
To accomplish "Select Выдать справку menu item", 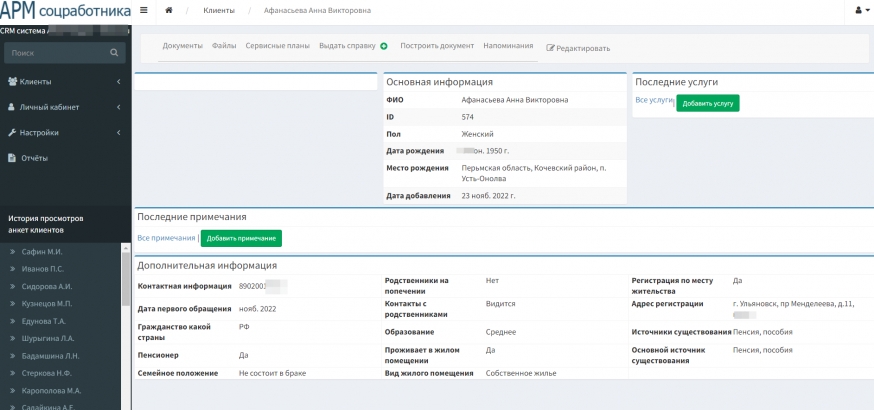I will tap(347, 46).
